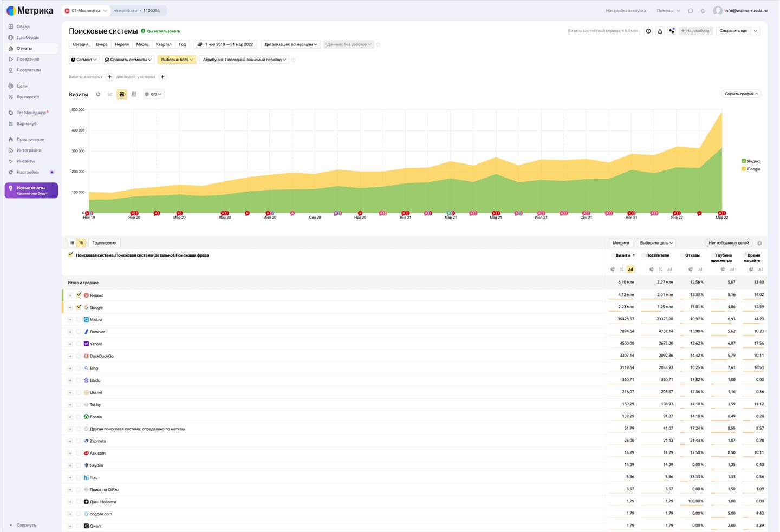Check the Mail.ru row checkbox
Viewport: 780px width, 532px height.
(x=79, y=320)
